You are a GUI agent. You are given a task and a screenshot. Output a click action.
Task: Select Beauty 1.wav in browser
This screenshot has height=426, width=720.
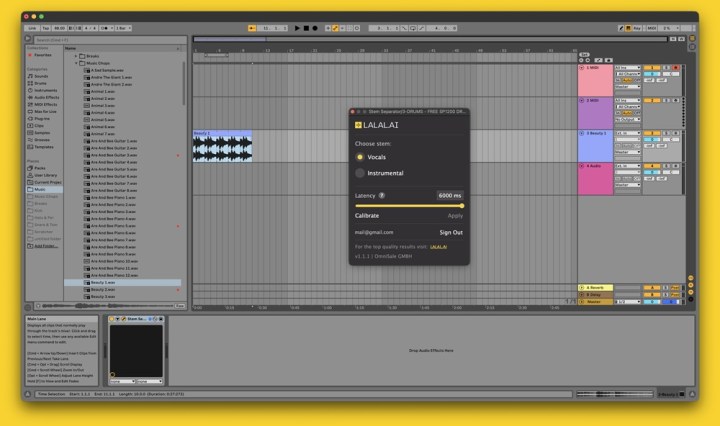tap(105, 282)
